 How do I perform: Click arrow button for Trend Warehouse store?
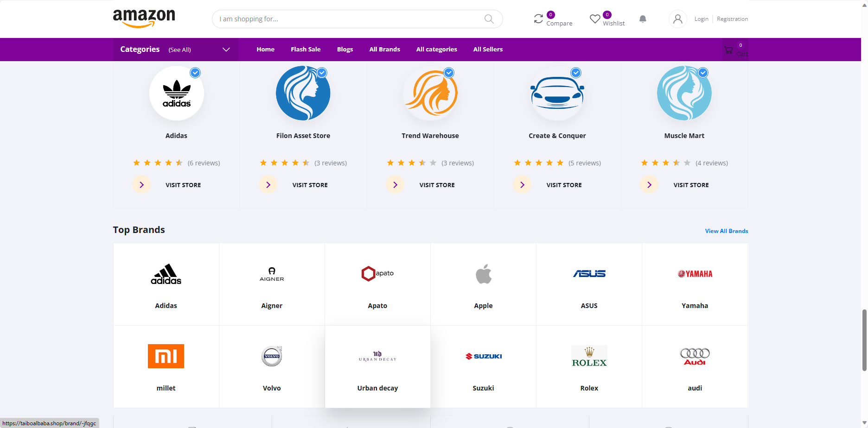pyautogui.click(x=395, y=185)
